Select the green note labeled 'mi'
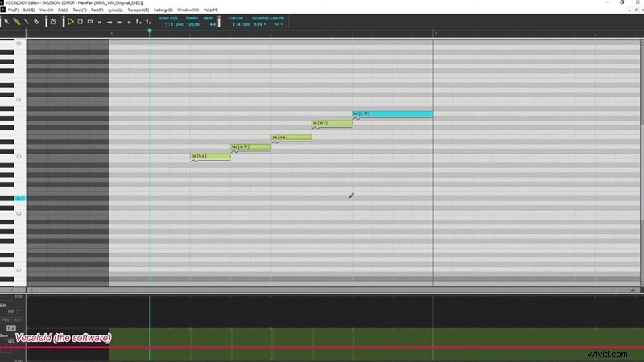 (x=332, y=123)
